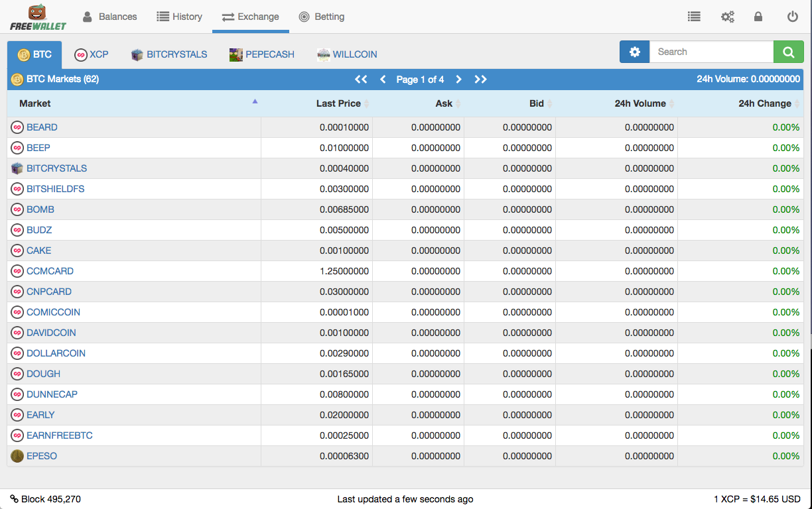Viewport: 812px width, 509px height.
Task: Click the EPESO last price 0.00006300
Action: pos(344,456)
